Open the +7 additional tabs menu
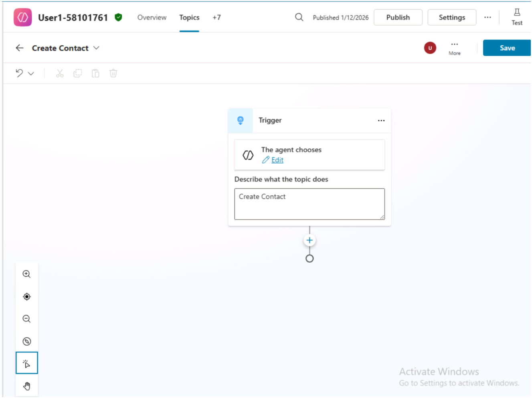This screenshot has height=403, width=532. coord(216,18)
